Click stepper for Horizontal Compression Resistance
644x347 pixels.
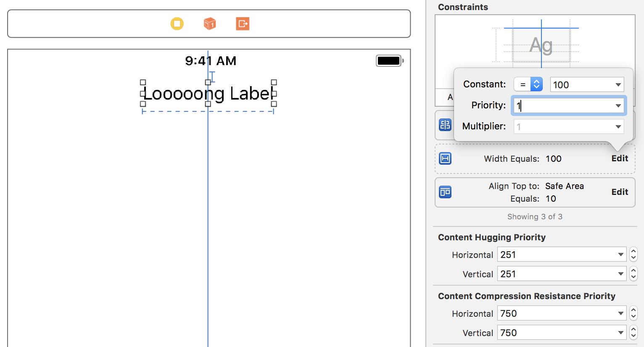pyautogui.click(x=633, y=313)
